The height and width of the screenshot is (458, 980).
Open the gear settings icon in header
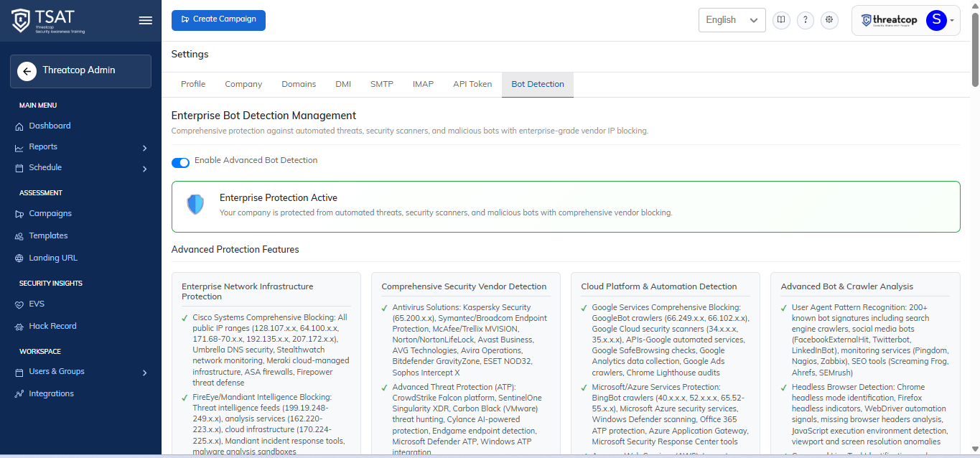pos(830,20)
